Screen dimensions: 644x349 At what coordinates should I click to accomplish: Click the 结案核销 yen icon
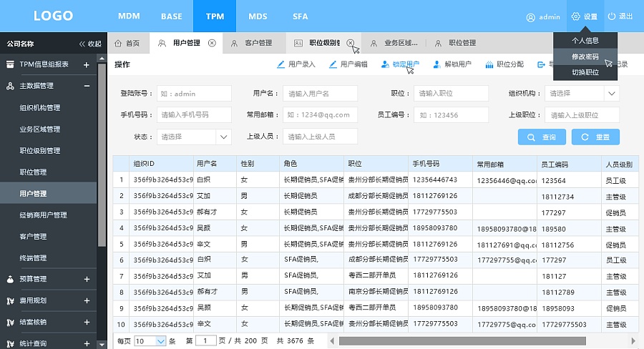coord(10,323)
